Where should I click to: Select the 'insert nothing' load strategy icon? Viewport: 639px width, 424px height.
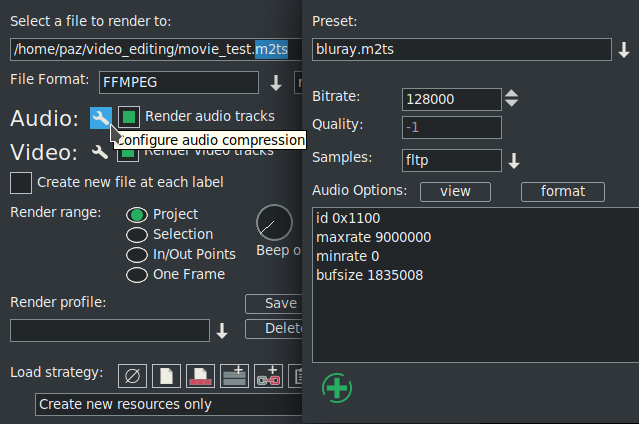click(132, 376)
